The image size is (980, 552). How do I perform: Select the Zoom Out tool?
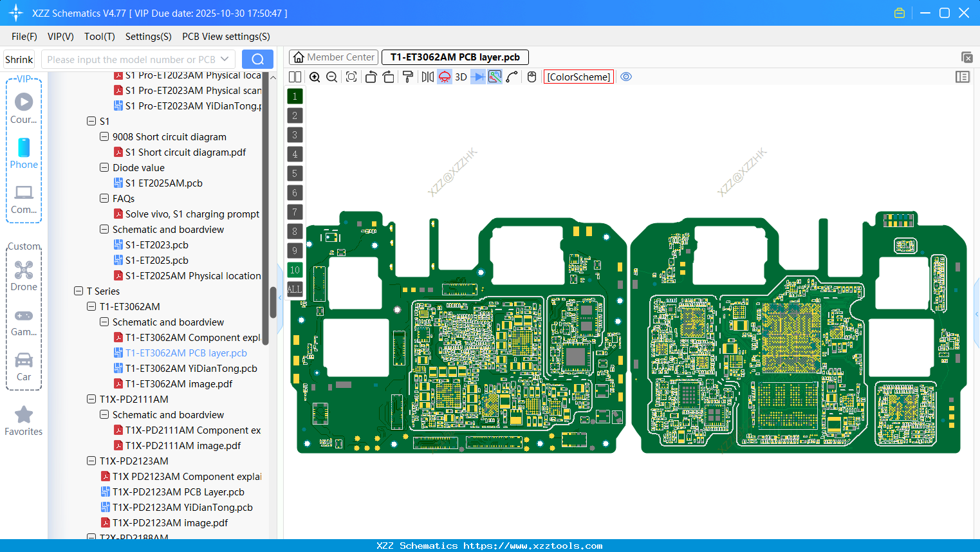(331, 77)
